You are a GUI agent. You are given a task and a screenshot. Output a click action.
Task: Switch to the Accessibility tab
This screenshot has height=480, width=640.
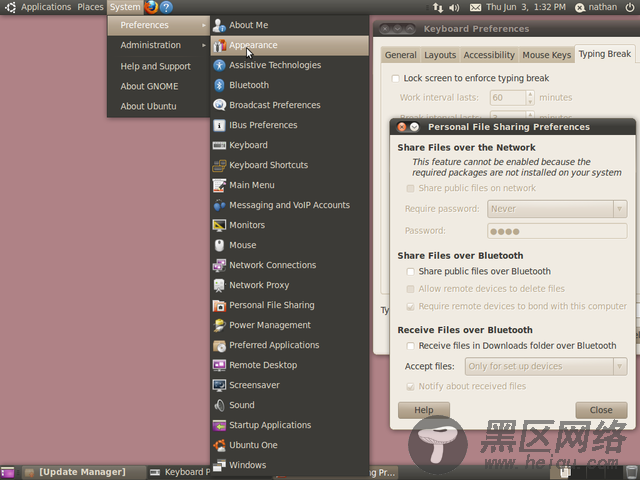coord(489,55)
